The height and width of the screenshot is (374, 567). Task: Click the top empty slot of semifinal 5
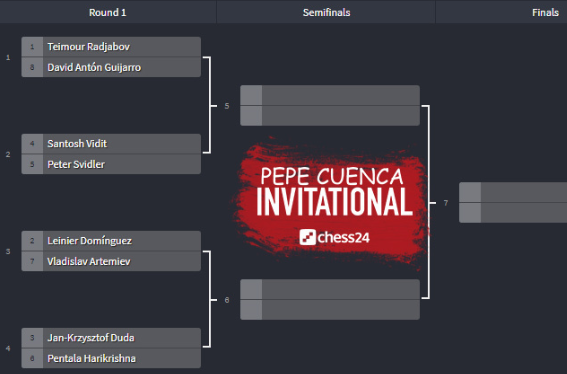(330, 95)
